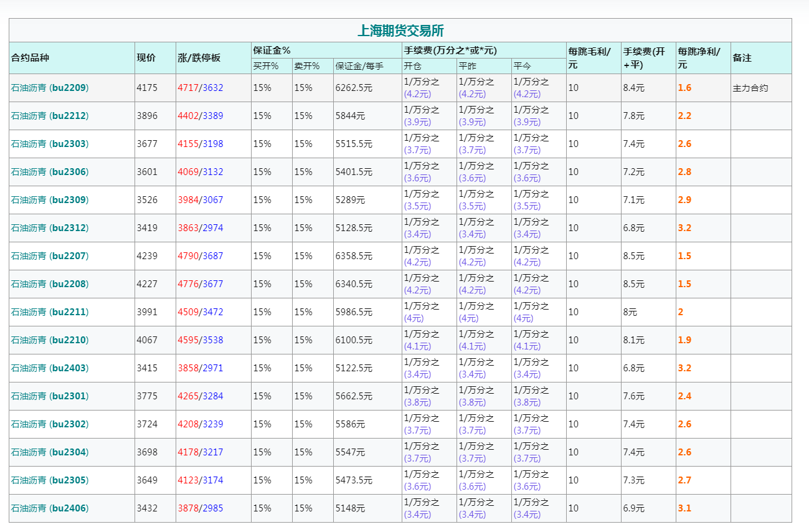Click the limit price 4790/3687
809x532 pixels.
[201, 256]
